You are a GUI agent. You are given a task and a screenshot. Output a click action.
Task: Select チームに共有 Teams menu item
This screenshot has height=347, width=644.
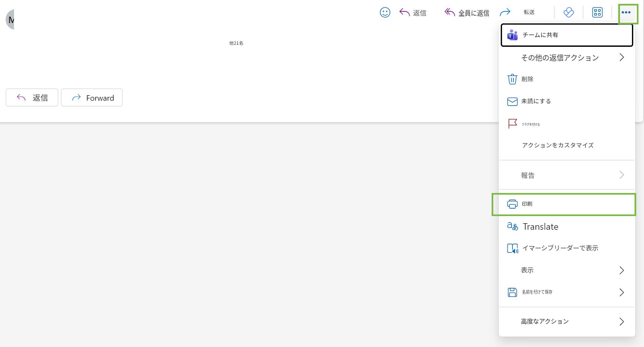(x=567, y=35)
